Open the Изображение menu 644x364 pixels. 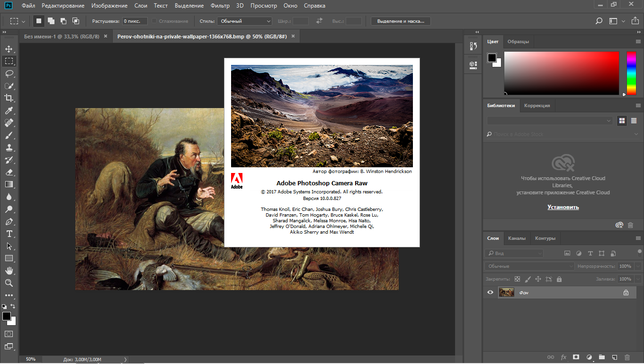tap(109, 6)
